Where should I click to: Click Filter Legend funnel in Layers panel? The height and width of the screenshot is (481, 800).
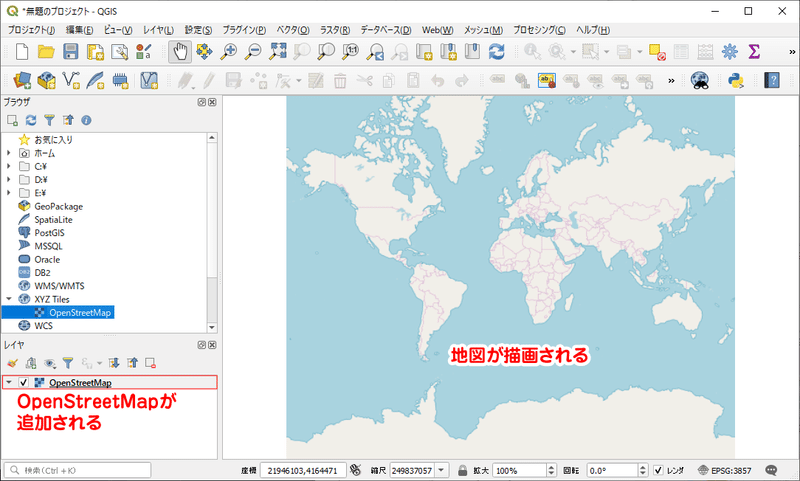pos(68,363)
